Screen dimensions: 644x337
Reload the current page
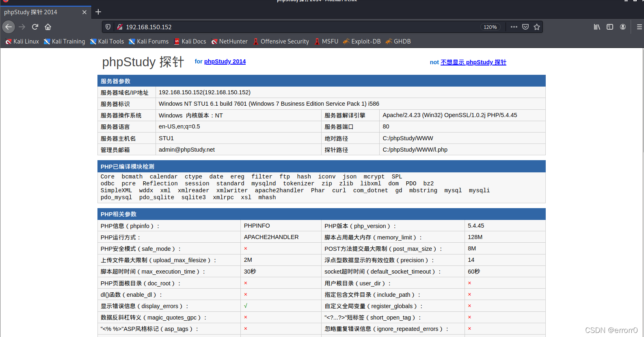point(35,27)
